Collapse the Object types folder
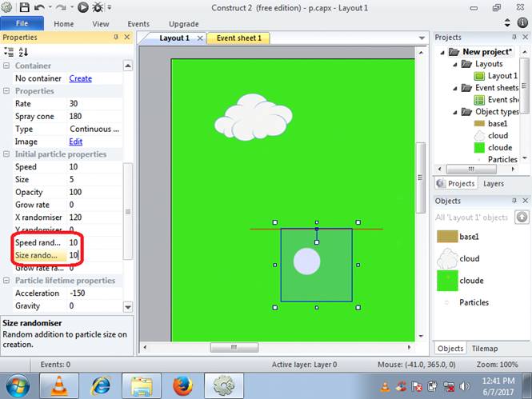Image resolution: width=532 pixels, height=399 pixels. [455, 112]
